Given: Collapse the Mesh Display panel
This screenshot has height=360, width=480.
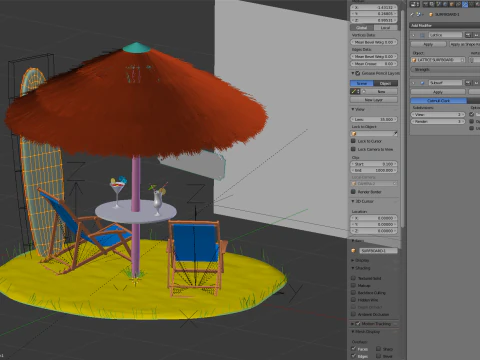Looking at the screenshot, I should [353, 332].
